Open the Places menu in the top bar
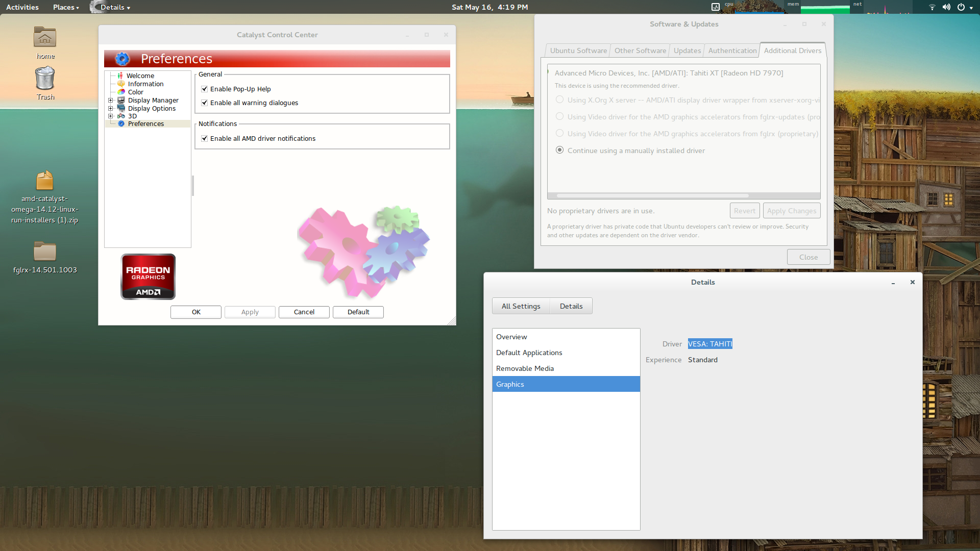 [x=64, y=7]
